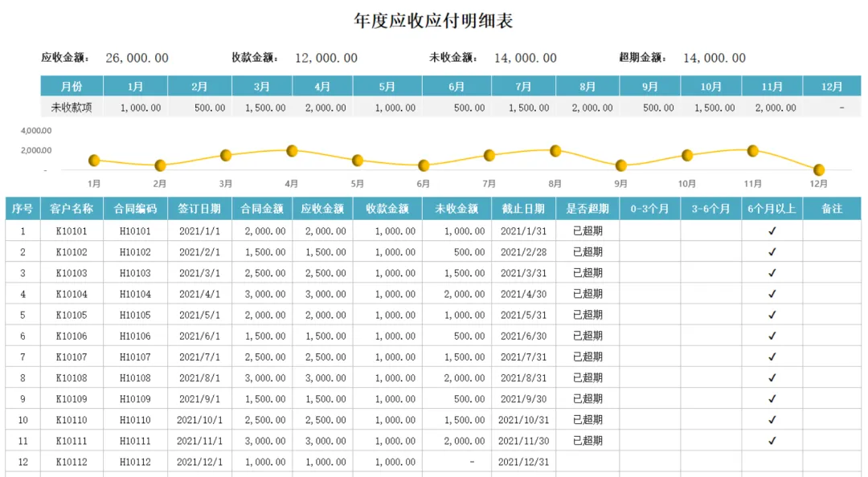Select contract code cell H10112
The image size is (868, 477).
coord(135,463)
